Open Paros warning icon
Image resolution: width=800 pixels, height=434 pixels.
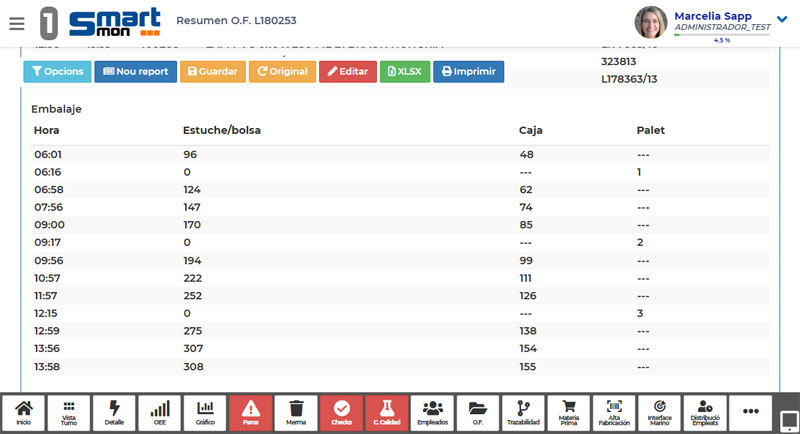pos(251,413)
